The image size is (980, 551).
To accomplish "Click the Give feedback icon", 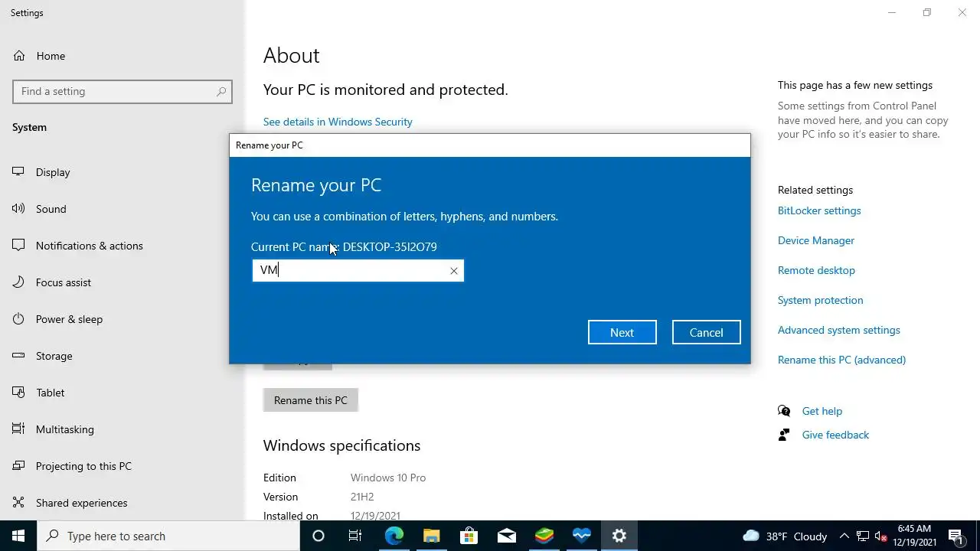I will tap(784, 435).
